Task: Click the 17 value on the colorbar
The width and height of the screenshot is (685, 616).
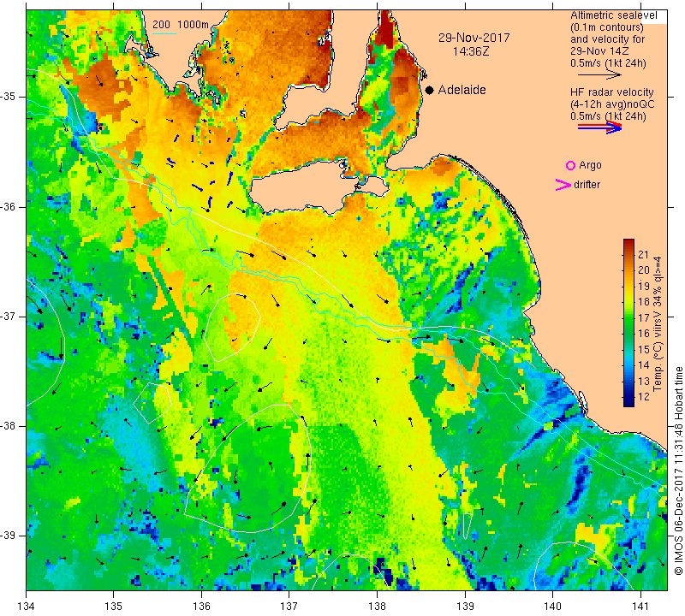Action: click(x=644, y=317)
